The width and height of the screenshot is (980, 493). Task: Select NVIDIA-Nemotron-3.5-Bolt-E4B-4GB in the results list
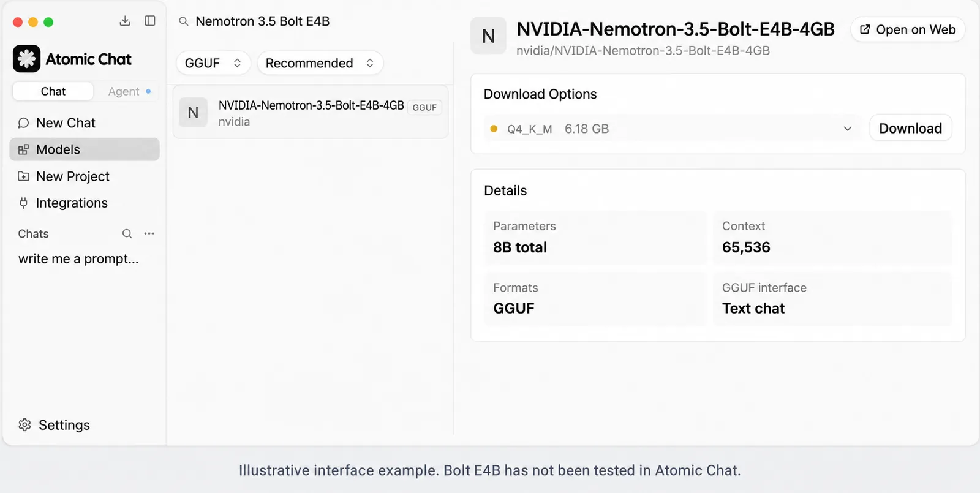311,113
